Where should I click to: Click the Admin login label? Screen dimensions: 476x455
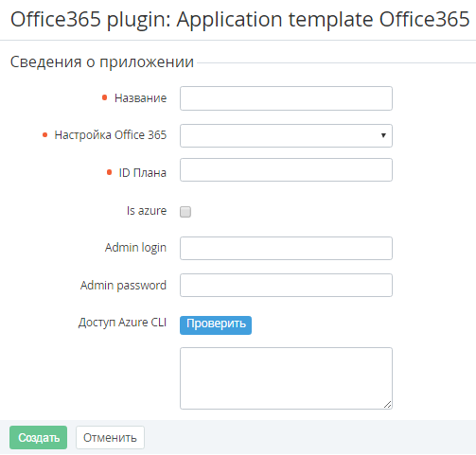[x=135, y=248]
